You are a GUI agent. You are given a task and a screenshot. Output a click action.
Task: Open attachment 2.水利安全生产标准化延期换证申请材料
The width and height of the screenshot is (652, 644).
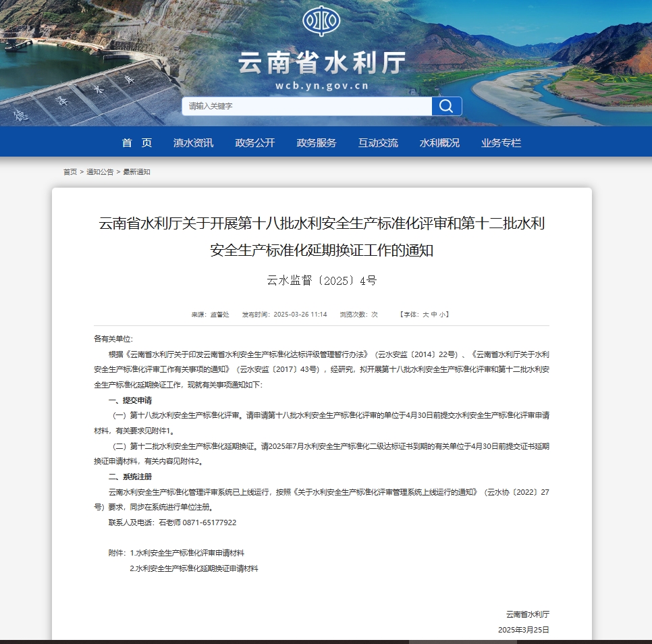(x=194, y=568)
